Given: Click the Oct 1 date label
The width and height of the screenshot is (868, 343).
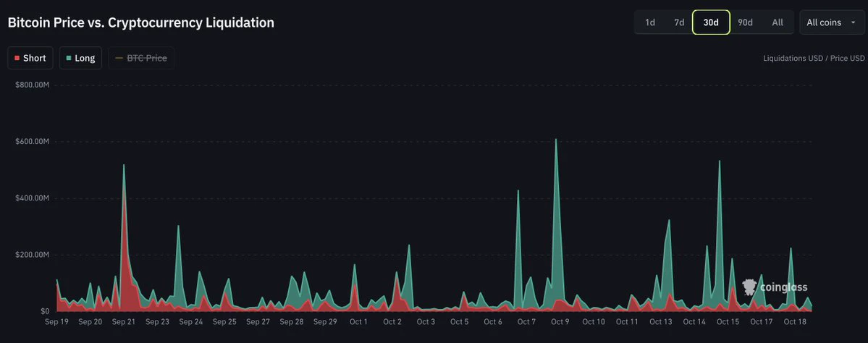Looking at the screenshot, I should (x=358, y=322).
